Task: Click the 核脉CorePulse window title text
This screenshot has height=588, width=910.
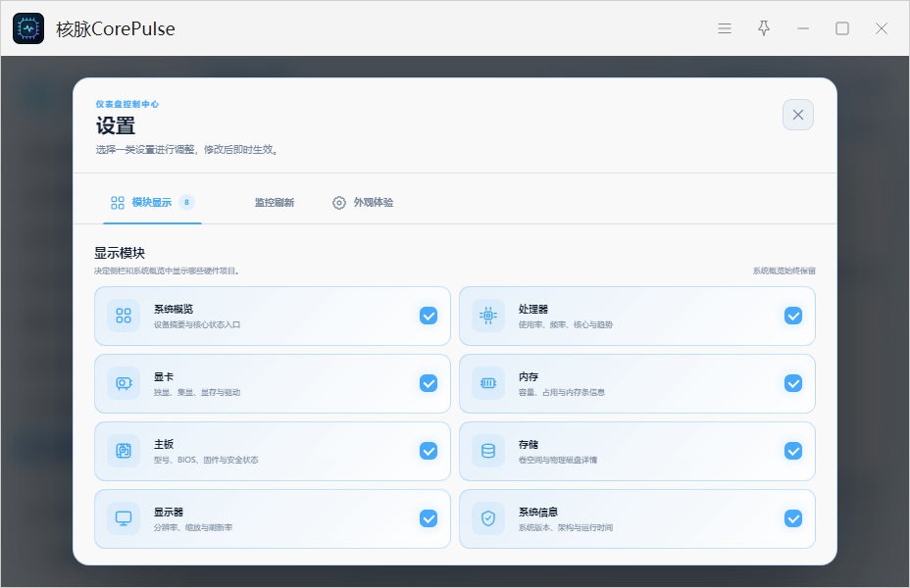Action: point(116,29)
